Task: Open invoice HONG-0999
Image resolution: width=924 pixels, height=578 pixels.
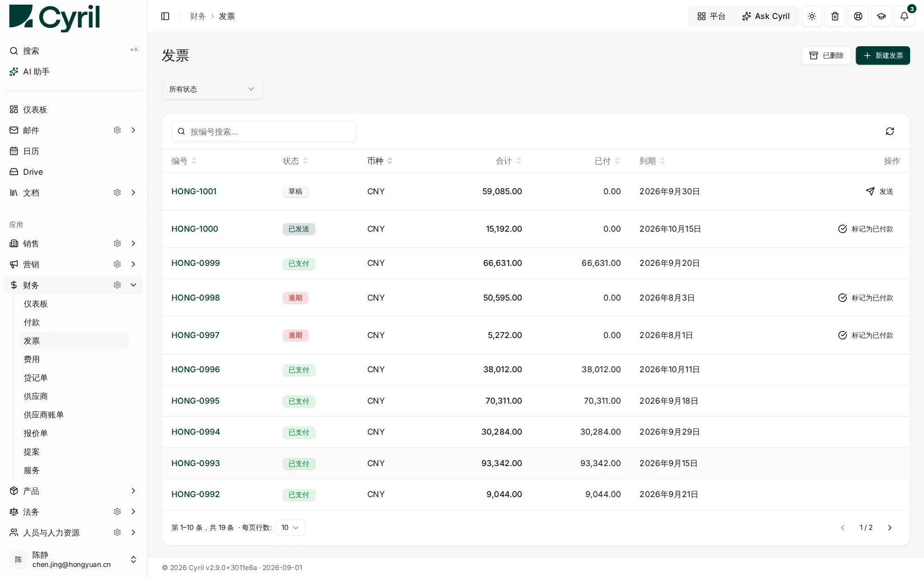Action: pyautogui.click(x=195, y=263)
